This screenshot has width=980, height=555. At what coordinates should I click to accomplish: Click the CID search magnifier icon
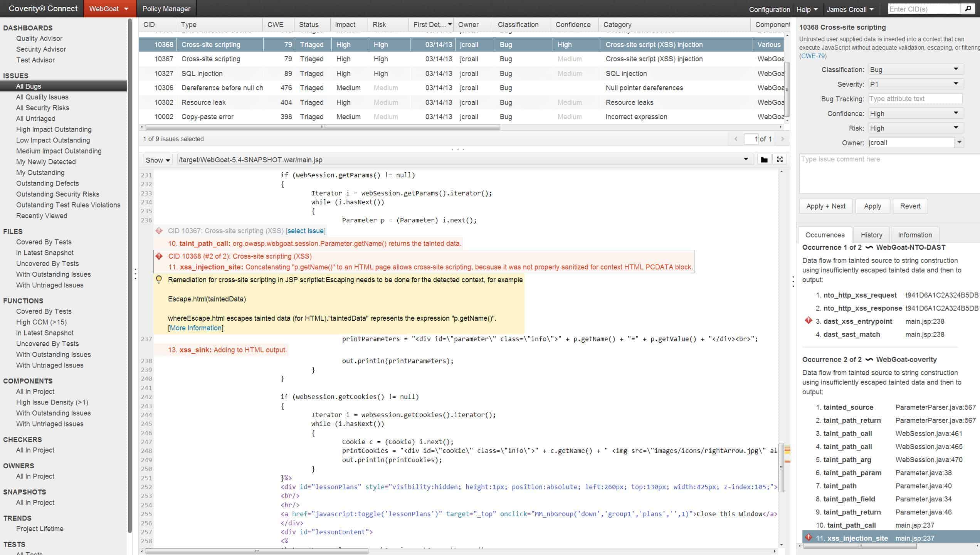coord(967,8)
